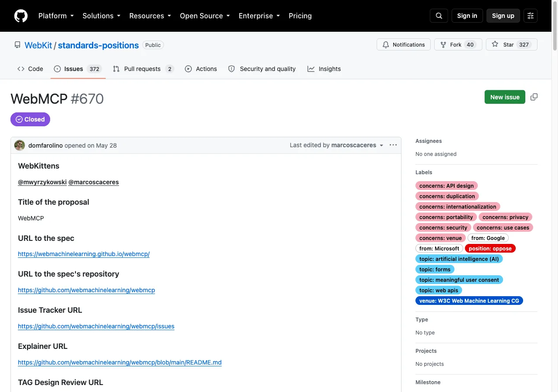Image resolution: width=558 pixels, height=392 pixels.
Task: Open the WebKit organization link
Action: (x=38, y=45)
